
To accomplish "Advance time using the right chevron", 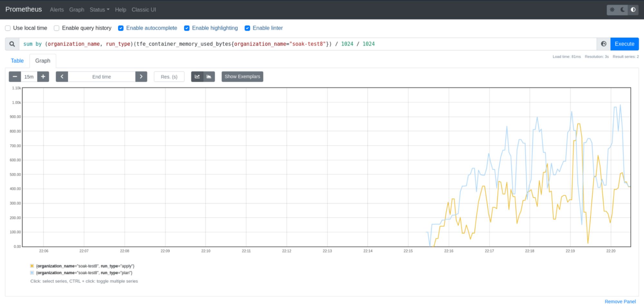I will point(141,76).
